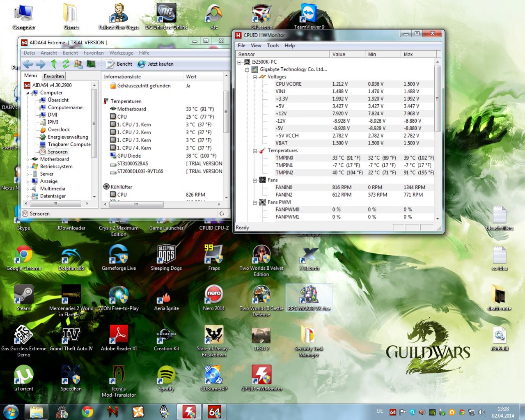Select Übersicht in the AIDA64 tree
The image size is (525, 420).
[58, 100]
